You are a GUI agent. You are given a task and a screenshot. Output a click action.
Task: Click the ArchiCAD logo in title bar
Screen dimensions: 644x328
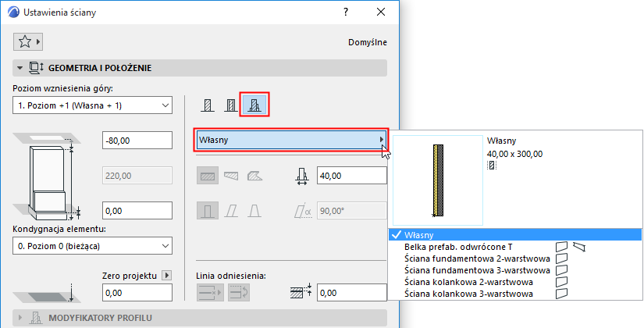14,12
